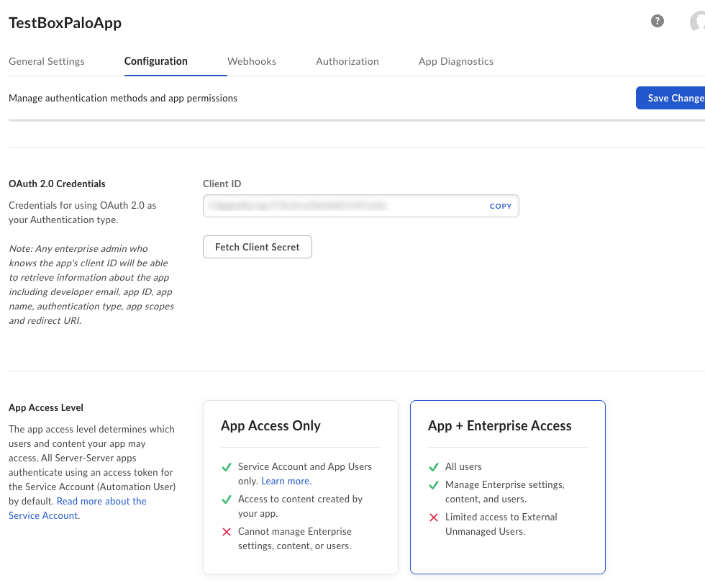
Task: Click green check beside Access to content created
Action: (226, 499)
